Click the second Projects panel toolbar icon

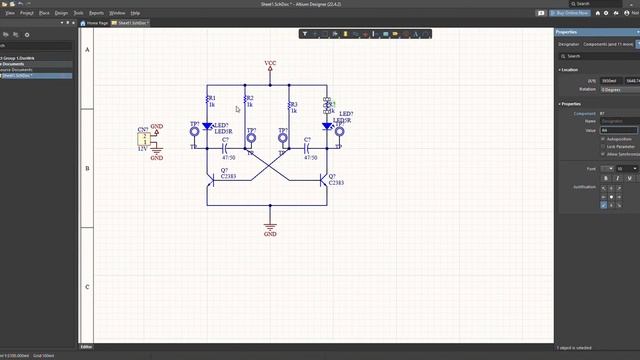point(16,35)
